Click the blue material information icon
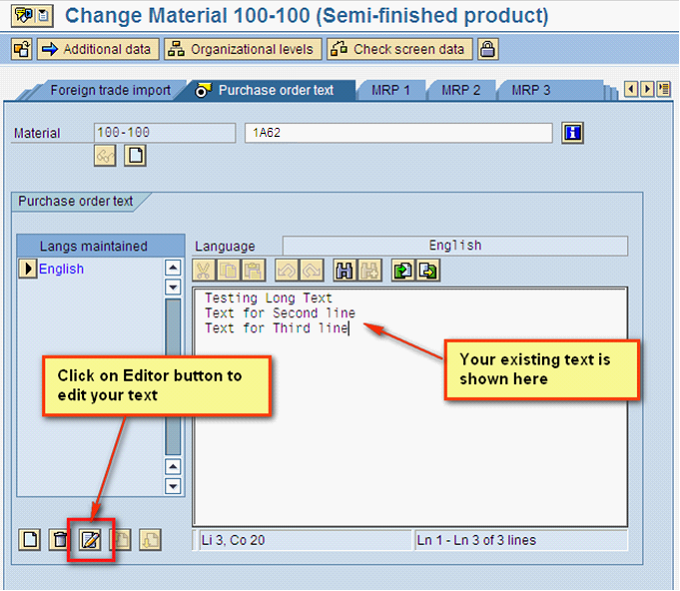This screenshot has height=591, width=680. click(573, 133)
